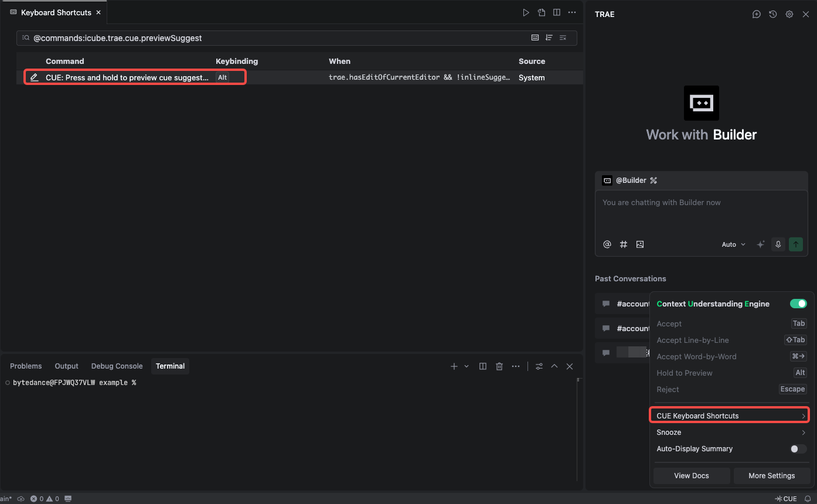Select the Problems panel tab
Viewport: 817px width, 504px height.
tap(26, 366)
